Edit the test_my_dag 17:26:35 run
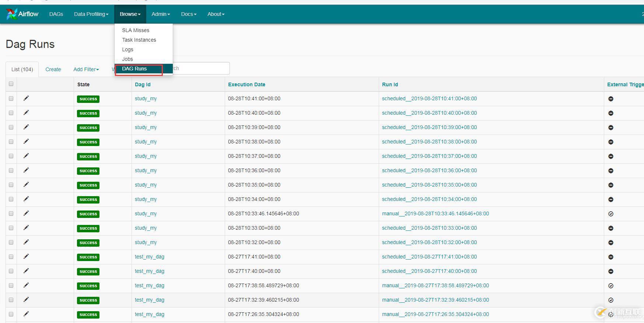The height and width of the screenshot is (323, 644). point(26,314)
